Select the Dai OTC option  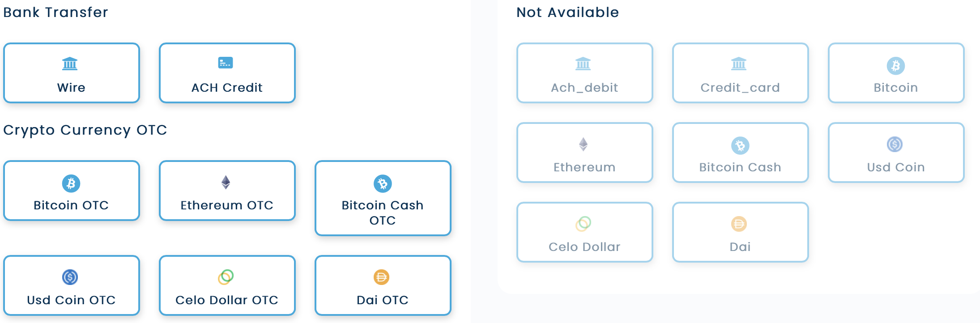pyautogui.click(x=383, y=285)
